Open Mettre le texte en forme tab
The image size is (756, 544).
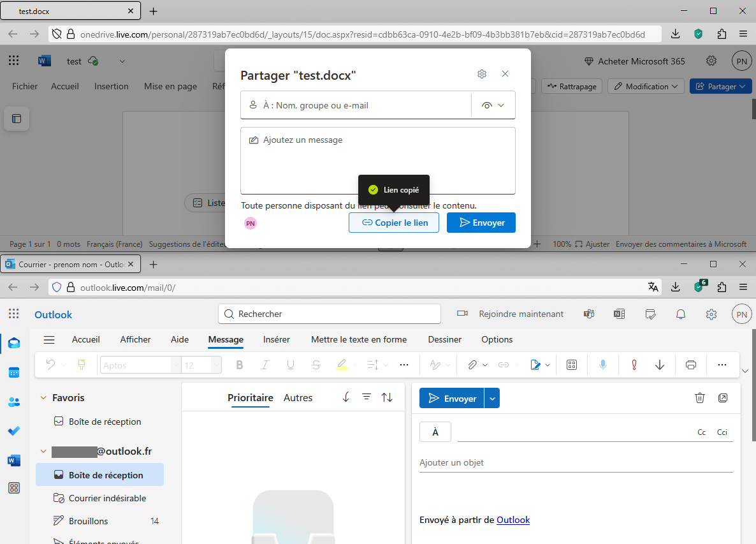pos(359,339)
